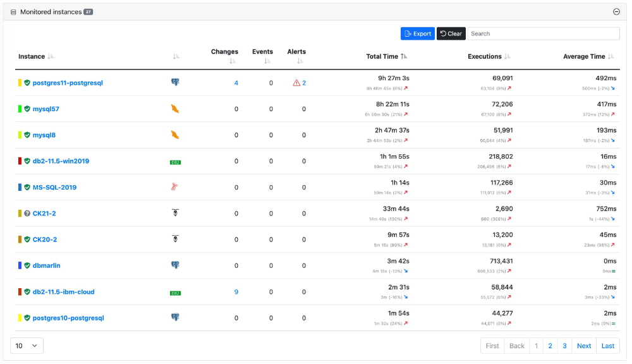This screenshot has width=632, height=364.
Task: Click DB2 badge icon for db2-11.5-win2019
Action: coord(175,162)
